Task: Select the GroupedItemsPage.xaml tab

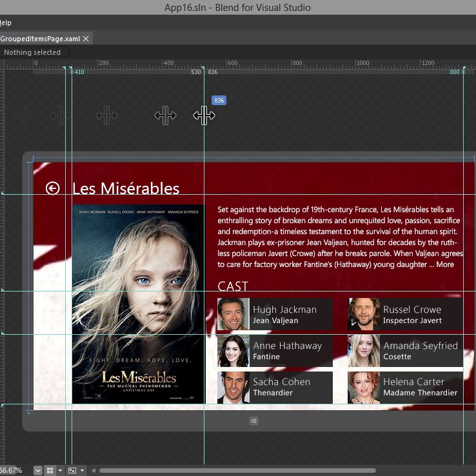Action: pyautogui.click(x=40, y=39)
